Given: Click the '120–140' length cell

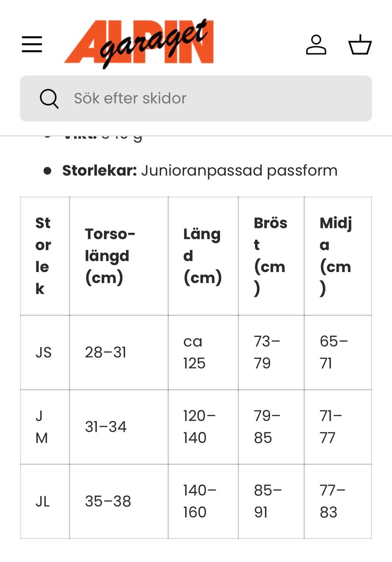Looking at the screenshot, I should click(x=199, y=427).
